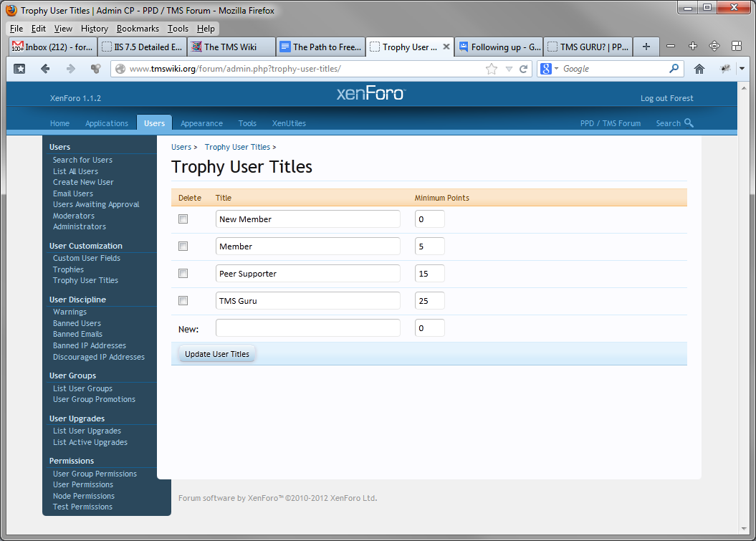Open Warnings sidebar link
This screenshot has width=756, height=541.
[70, 312]
